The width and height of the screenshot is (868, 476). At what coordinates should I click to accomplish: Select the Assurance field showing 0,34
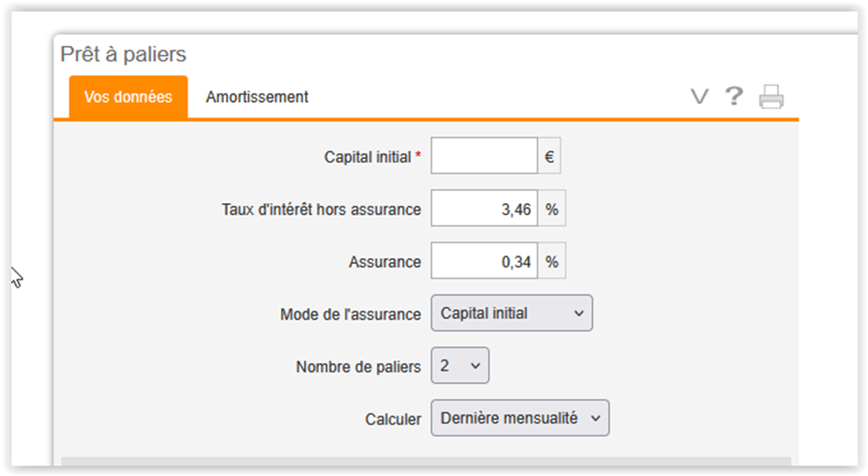(x=484, y=261)
